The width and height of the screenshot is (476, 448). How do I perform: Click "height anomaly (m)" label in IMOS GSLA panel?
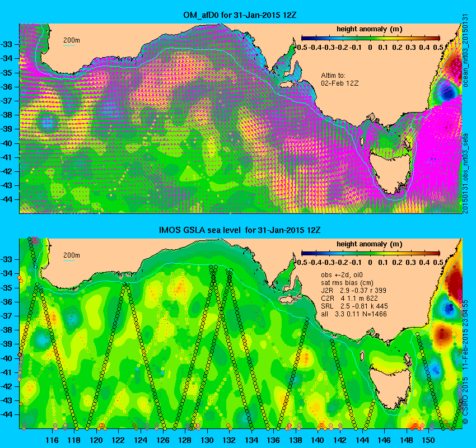coord(370,244)
